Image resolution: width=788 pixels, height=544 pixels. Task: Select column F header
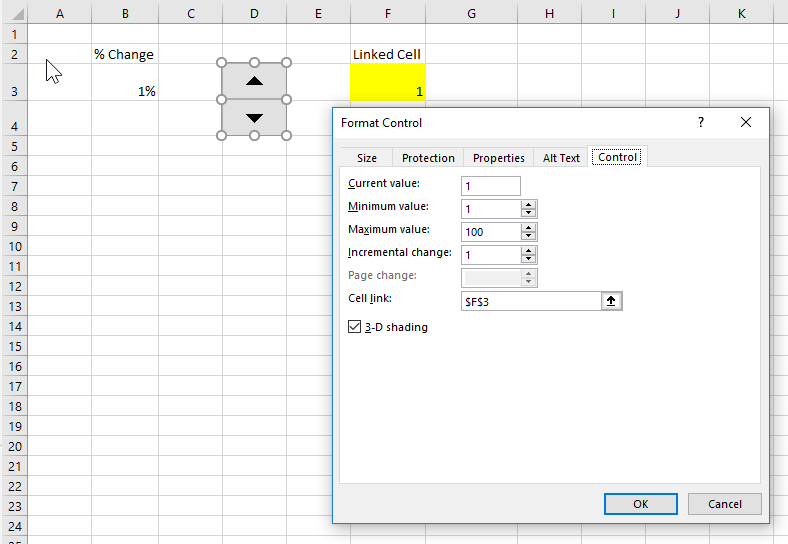388,14
